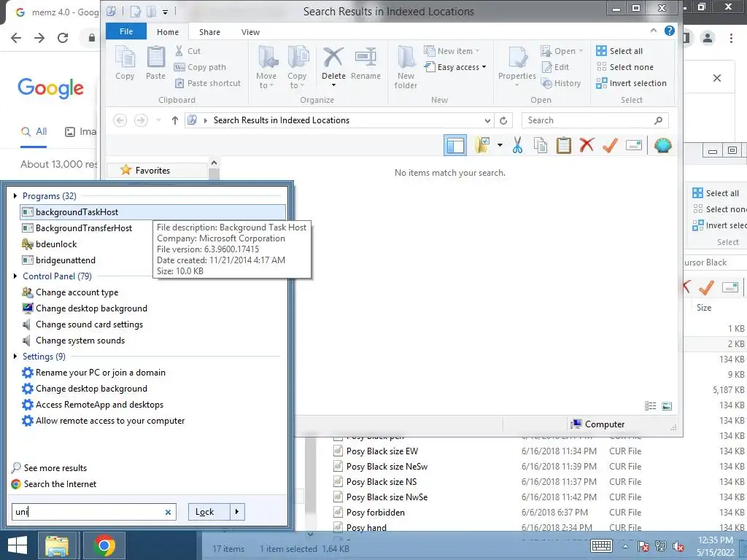Switch to details view icon in the status bar
747x560 pixels.
coord(650,405)
